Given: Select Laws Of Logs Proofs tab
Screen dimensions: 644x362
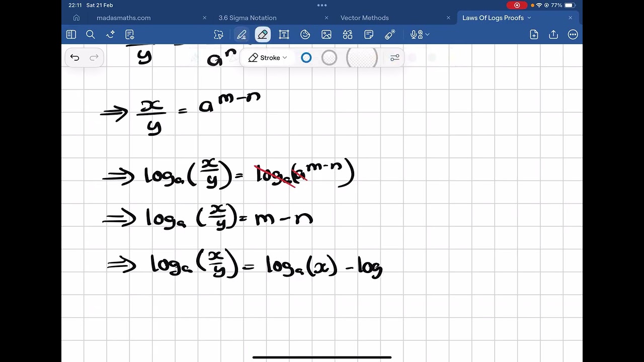Looking at the screenshot, I should tap(493, 18).
